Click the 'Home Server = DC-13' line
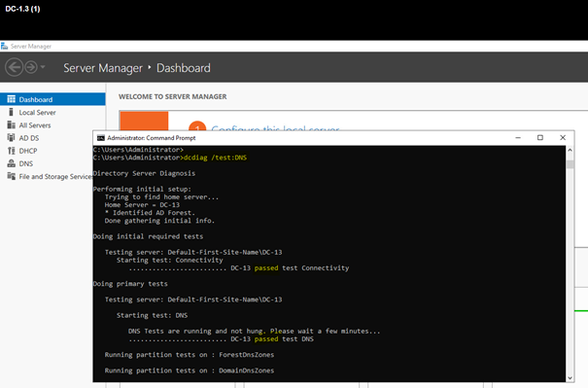This screenshot has height=388, width=588. [142, 205]
